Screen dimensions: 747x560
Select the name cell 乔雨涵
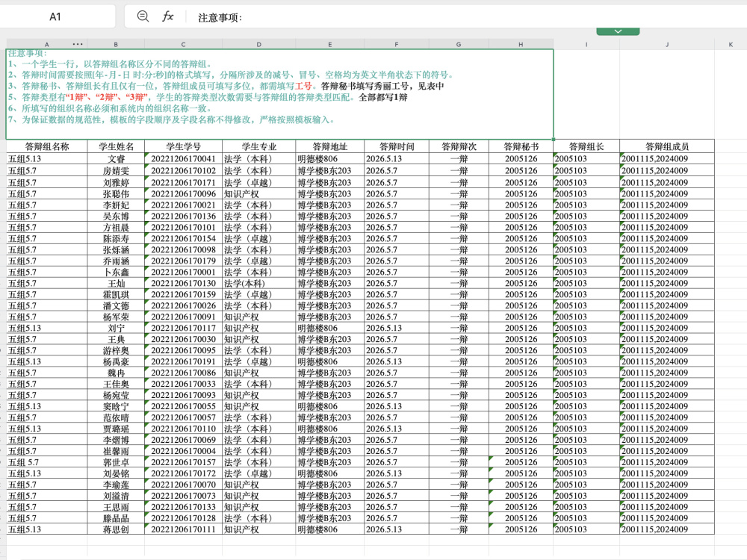(117, 261)
